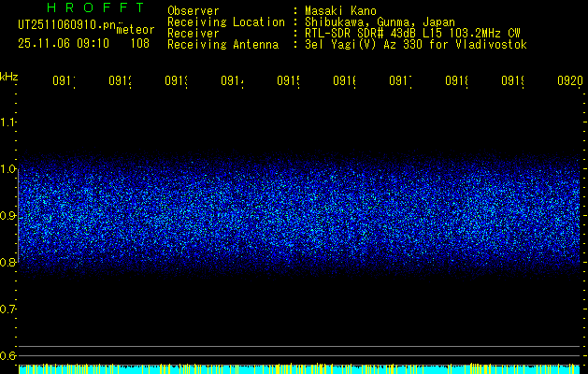Click the Receiving Location label
This screenshot has height=374, width=588.
[226, 22]
